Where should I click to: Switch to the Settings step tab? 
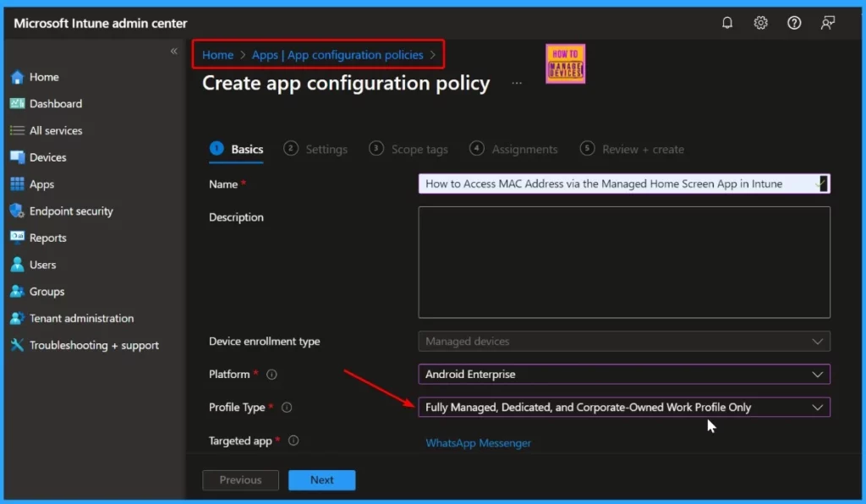[x=315, y=149]
